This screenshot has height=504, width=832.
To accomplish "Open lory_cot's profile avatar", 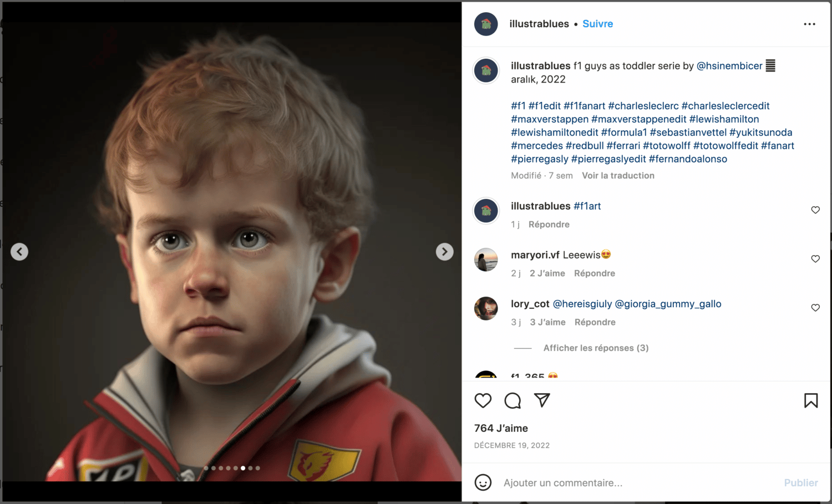I will (486, 308).
